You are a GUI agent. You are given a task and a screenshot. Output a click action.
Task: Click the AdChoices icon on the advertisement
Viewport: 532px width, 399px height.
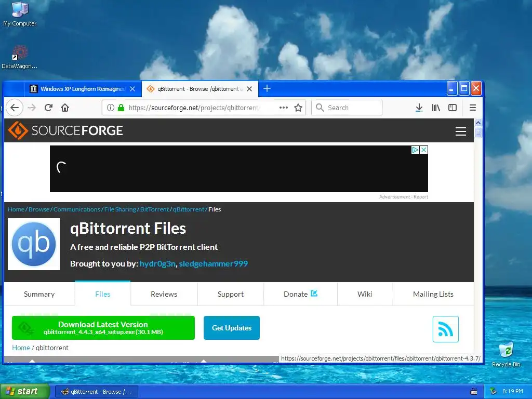[415, 150]
